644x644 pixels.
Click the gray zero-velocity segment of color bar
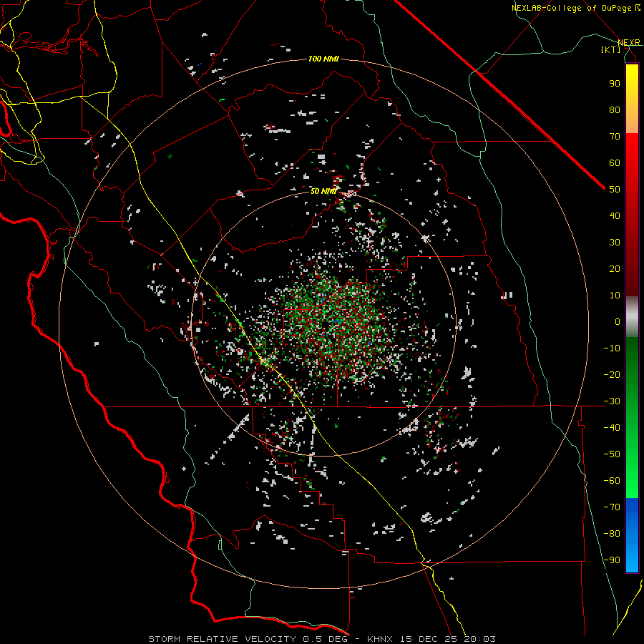pos(632,317)
